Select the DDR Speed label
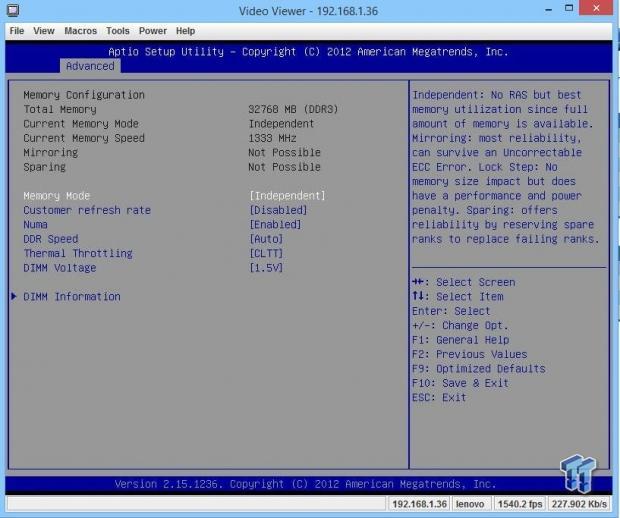This screenshot has height=518, width=620. [x=51, y=239]
